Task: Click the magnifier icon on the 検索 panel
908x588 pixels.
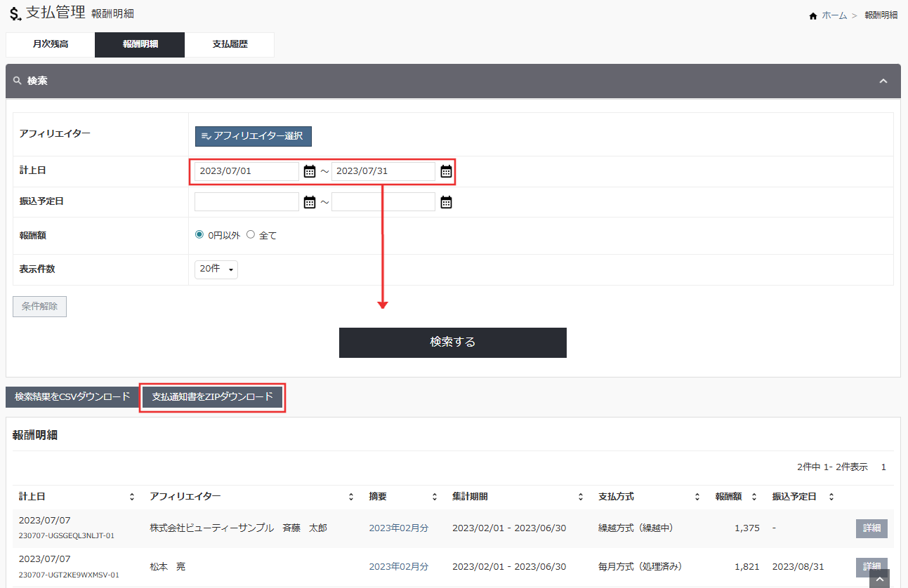Action: point(18,80)
